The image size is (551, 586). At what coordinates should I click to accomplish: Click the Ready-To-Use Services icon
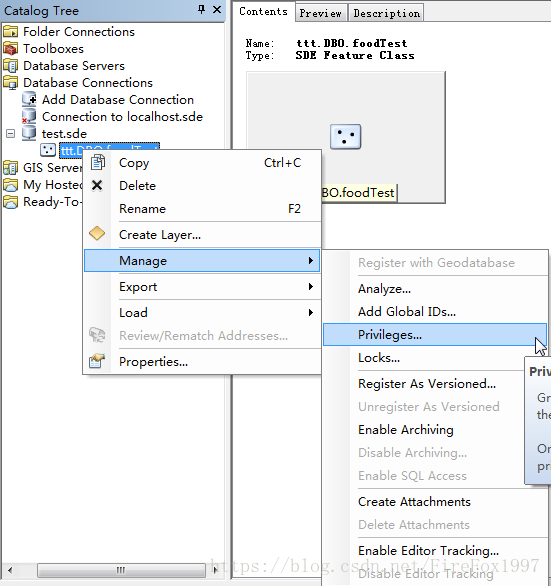10,202
